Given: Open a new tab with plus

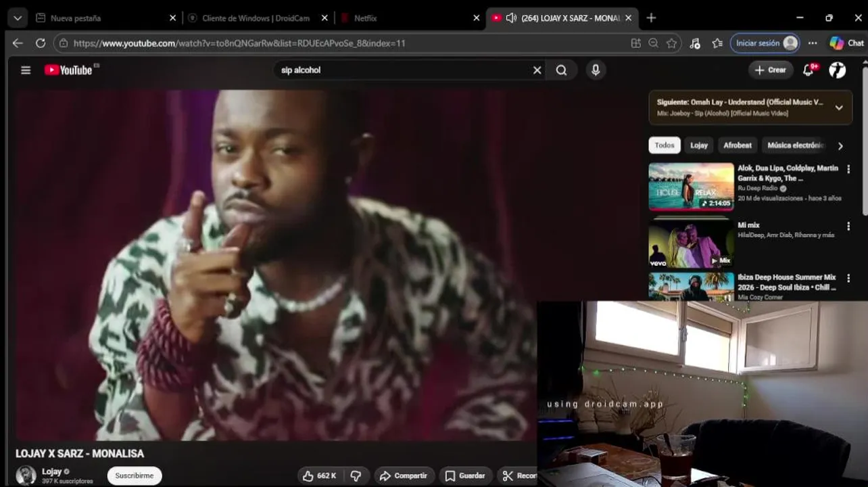Looking at the screenshot, I should [x=651, y=18].
